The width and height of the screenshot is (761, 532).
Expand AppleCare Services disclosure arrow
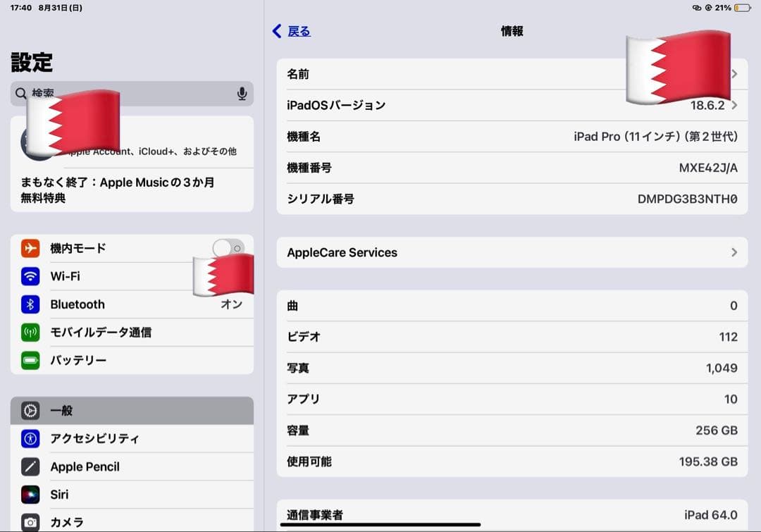coord(734,252)
